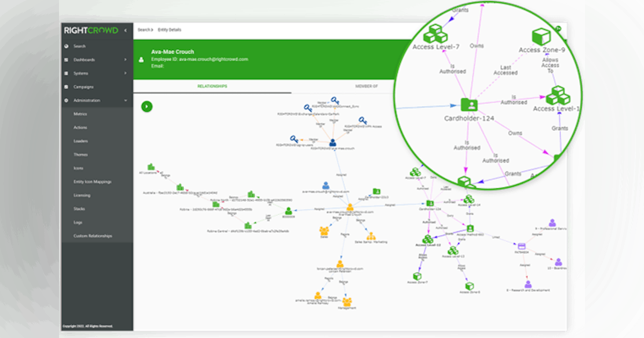Select the PA784604 card node
Image resolution: width=644 pixels, height=338 pixels.
pyautogui.click(x=521, y=246)
